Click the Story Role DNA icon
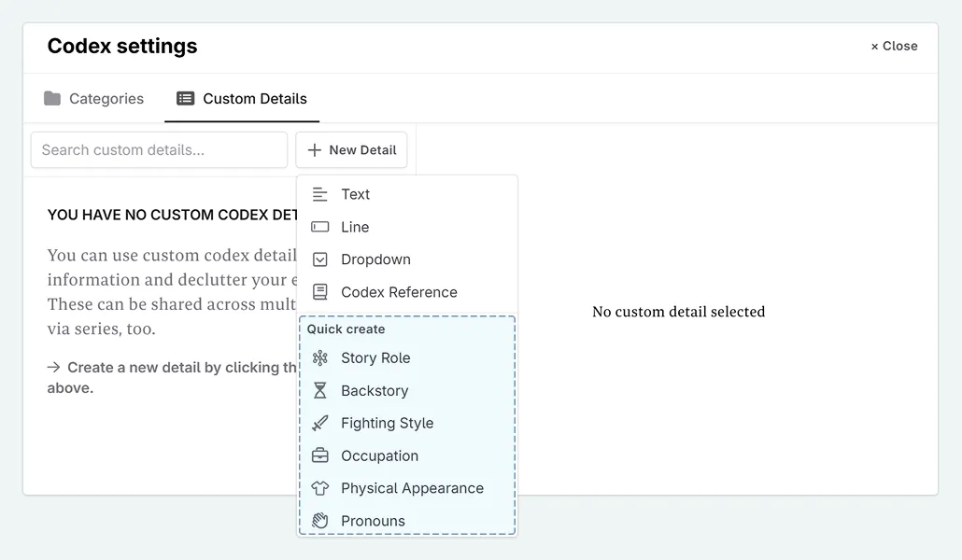Viewport: 962px width, 560px height. [321, 357]
